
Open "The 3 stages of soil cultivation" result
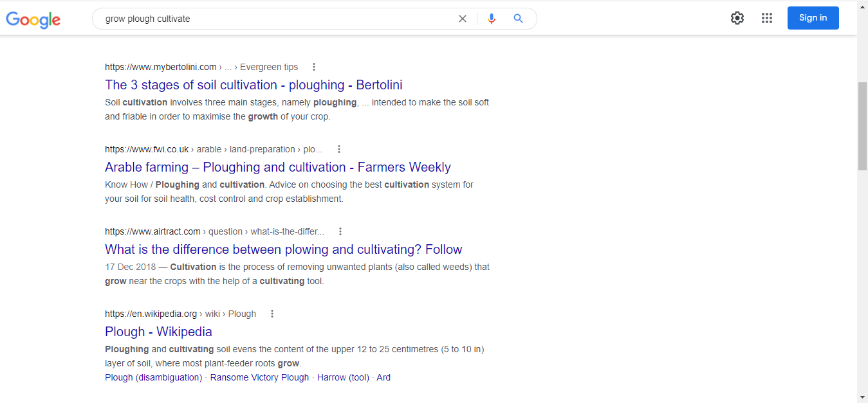click(254, 85)
